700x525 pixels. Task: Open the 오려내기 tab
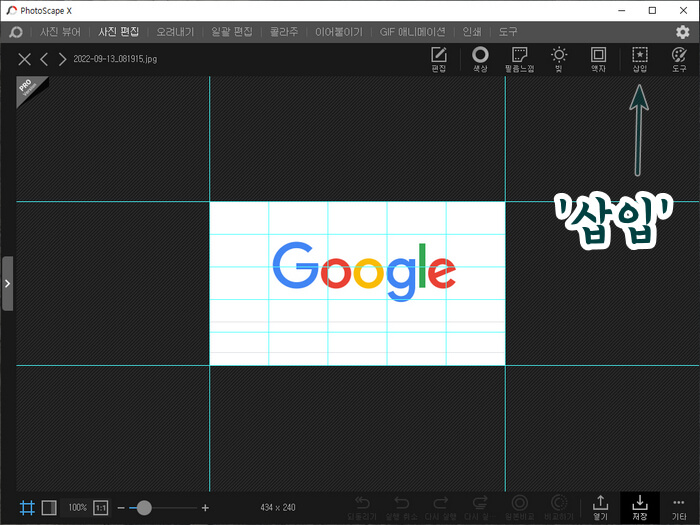point(175,32)
